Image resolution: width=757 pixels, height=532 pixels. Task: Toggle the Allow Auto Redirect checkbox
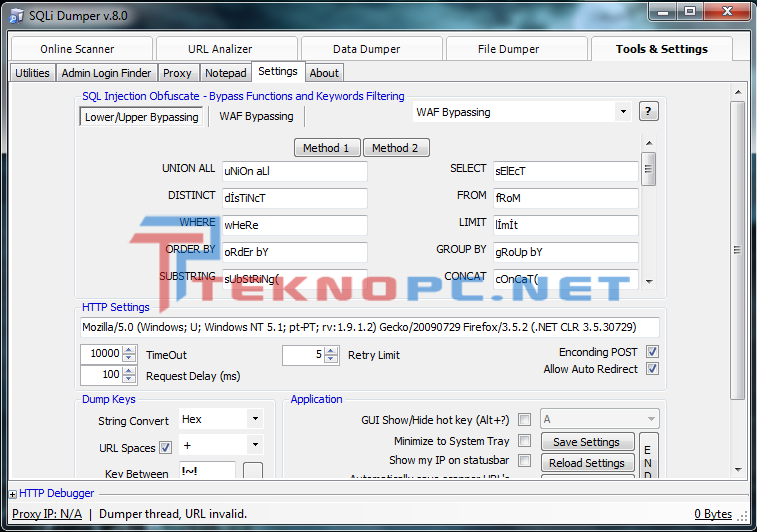(x=652, y=369)
